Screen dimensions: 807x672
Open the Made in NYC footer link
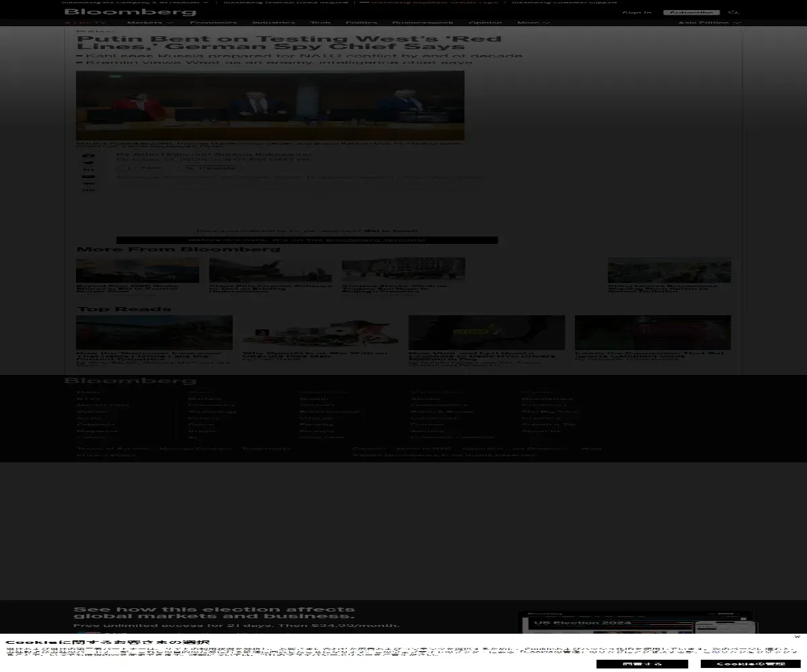(x=423, y=448)
